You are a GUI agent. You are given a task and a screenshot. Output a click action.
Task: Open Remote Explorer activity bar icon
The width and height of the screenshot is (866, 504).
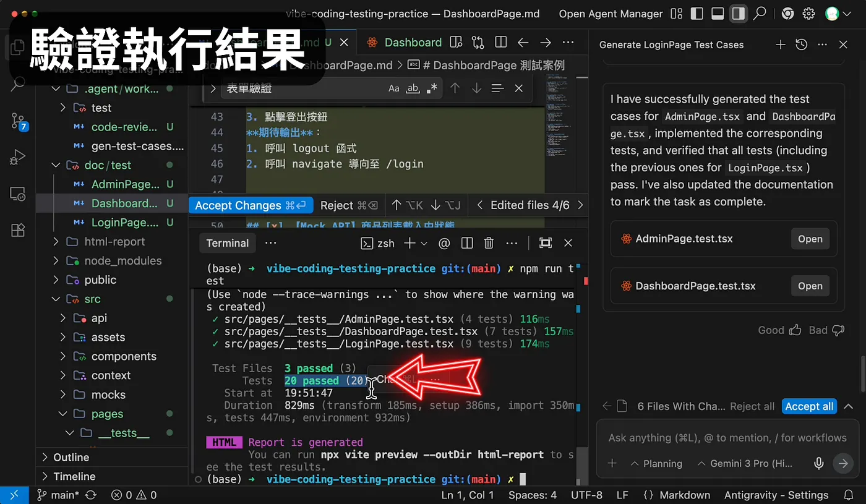tap(17, 194)
